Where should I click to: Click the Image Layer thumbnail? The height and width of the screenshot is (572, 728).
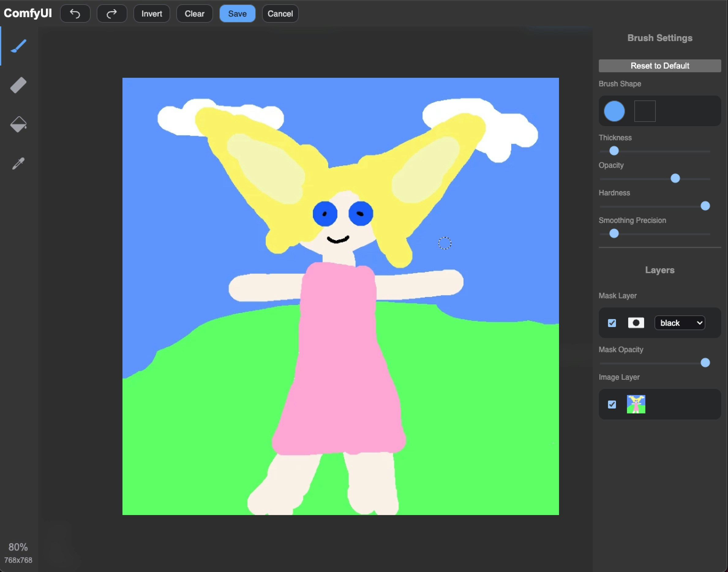pyautogui.click(x=636, y=404)
